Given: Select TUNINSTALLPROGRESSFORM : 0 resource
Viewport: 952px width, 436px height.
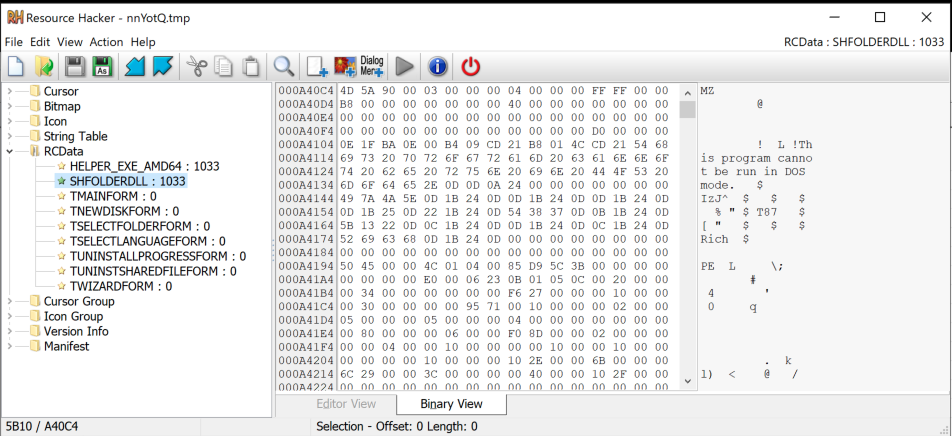Looking at the screenshot, I should click(158, 256).
